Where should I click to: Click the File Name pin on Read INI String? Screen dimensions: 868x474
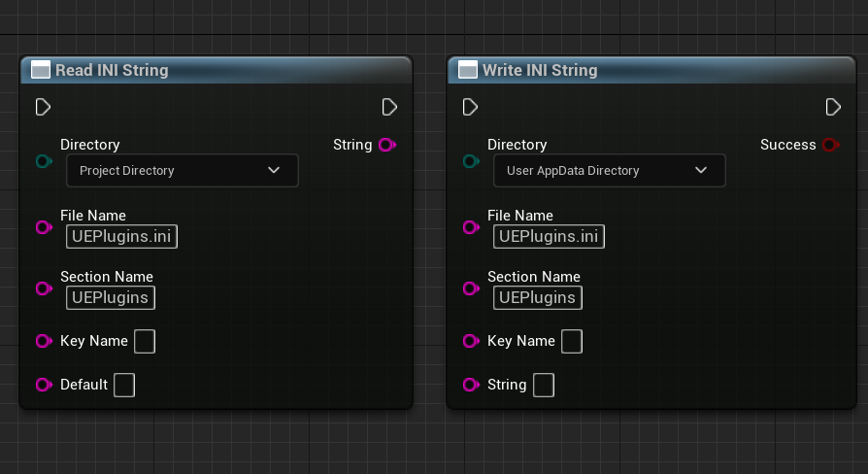[x=44, y=227]
